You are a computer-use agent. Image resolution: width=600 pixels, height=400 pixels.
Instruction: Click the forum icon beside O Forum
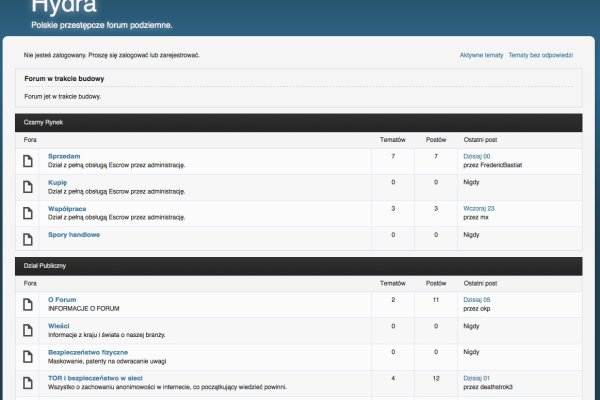[x=28, y=303]
